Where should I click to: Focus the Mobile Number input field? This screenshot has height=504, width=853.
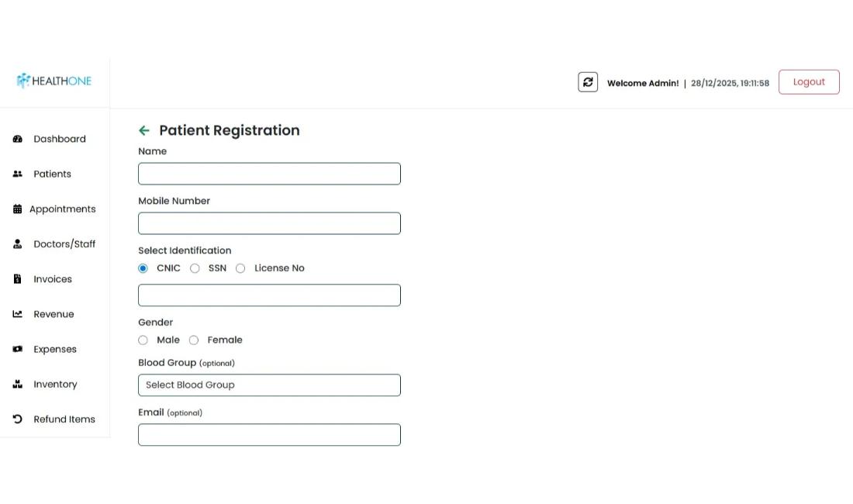pyautogui.click(x=269, y=223)
